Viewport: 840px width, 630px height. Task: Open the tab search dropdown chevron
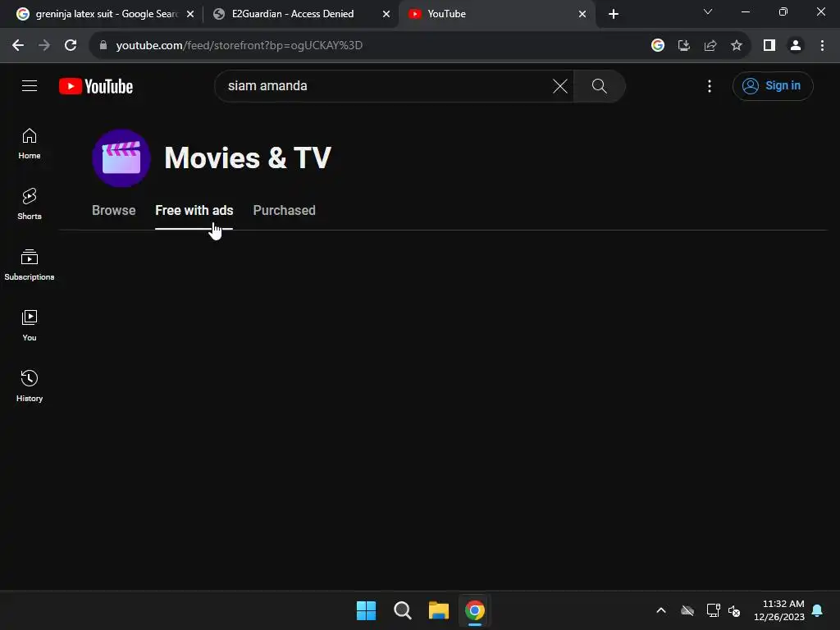pos(708,11)
